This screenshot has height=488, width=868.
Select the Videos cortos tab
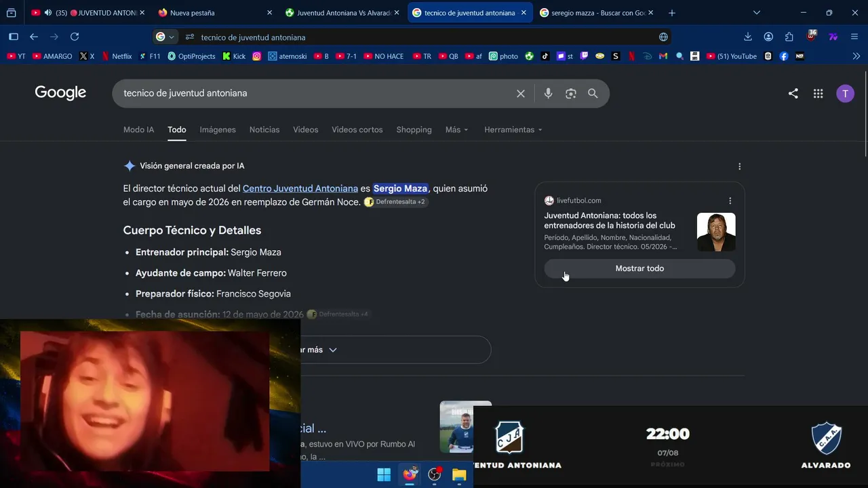click(x=357, y=129)
